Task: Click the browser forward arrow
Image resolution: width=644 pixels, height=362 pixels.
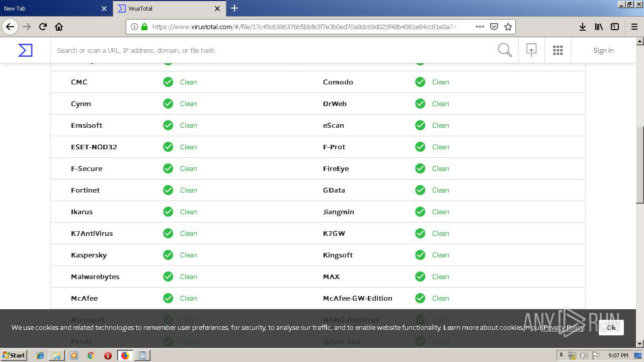Action: point(27,27)
